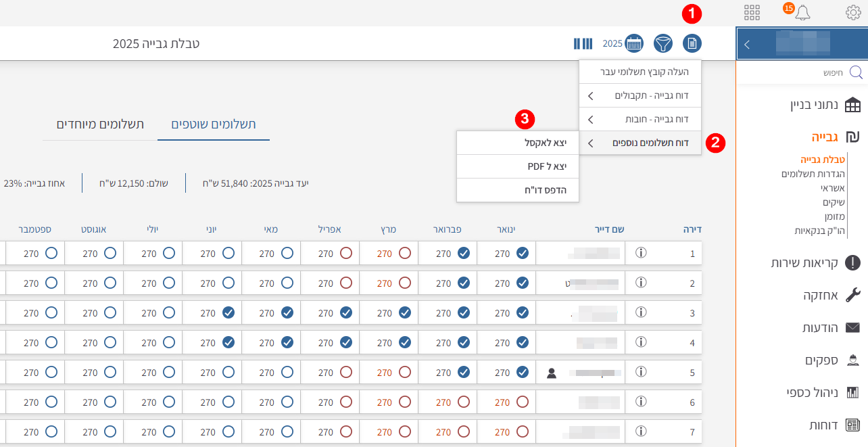Click the filter funnel icon

tap(663, 44)
